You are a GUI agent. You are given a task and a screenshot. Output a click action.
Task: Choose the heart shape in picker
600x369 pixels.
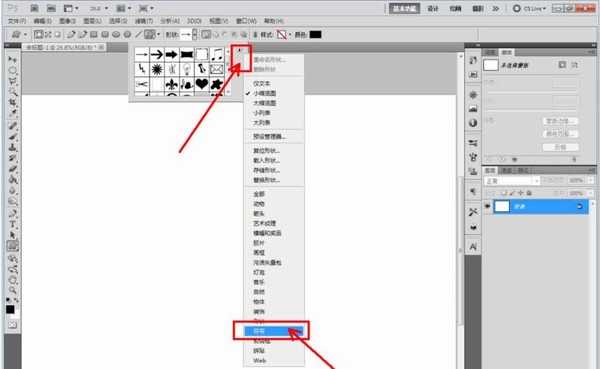[x=202, y=84]
